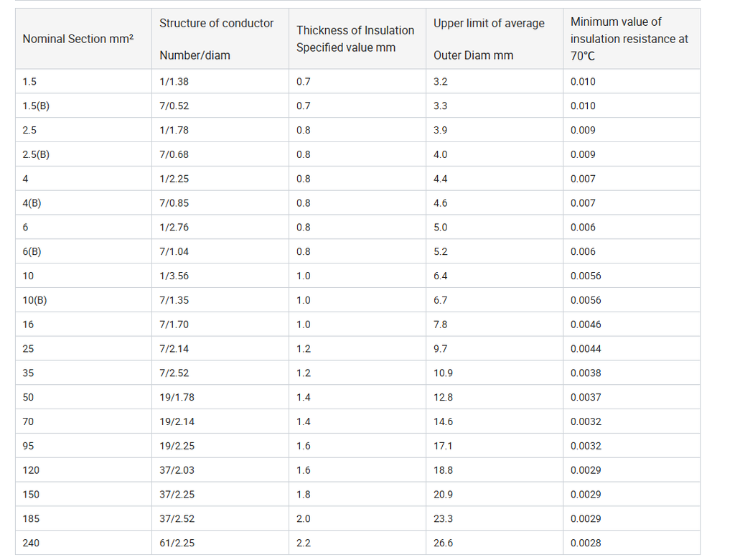Click the '7/2.14' conductor structure cell
Viewport: 735px width, 560px height.
[x=174, y=349]
